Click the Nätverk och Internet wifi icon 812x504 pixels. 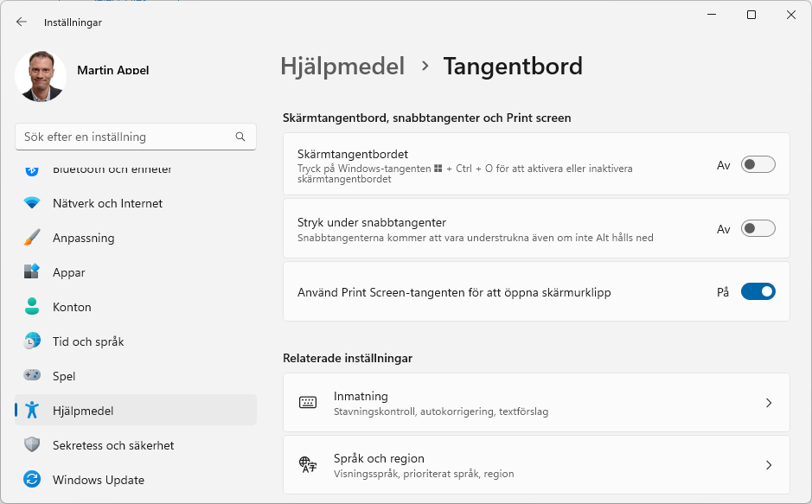click(x=32, y=203)
